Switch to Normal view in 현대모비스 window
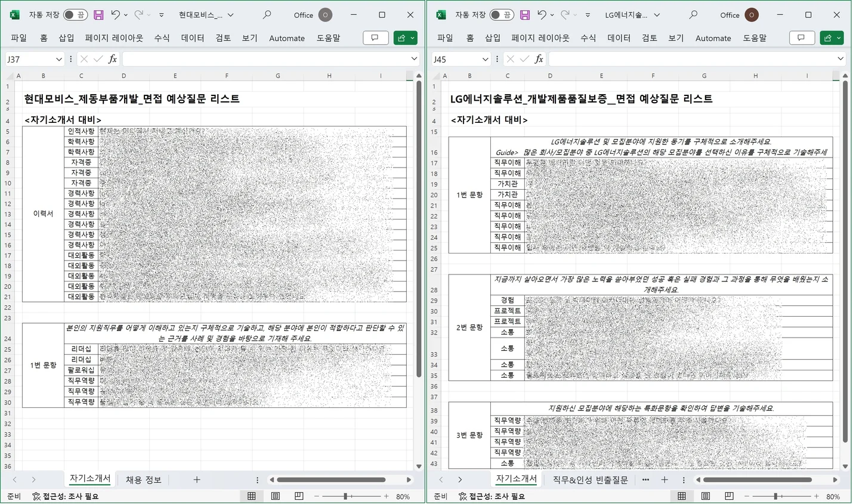 pos(252,496)
